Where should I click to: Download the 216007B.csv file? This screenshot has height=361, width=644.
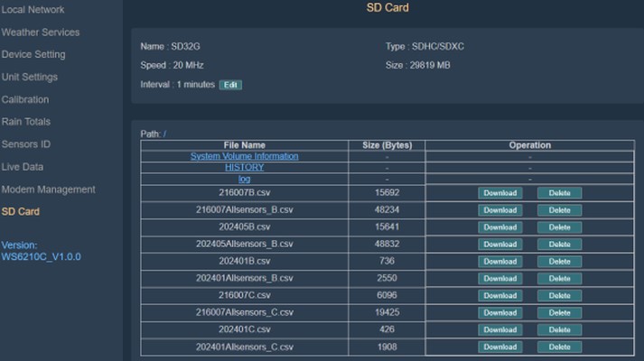pyautogui.click(x=499, y=193)
